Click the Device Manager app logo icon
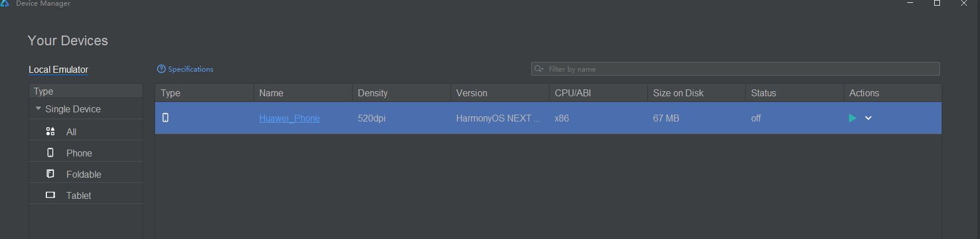The image size is (980, 239). (5, 3)
